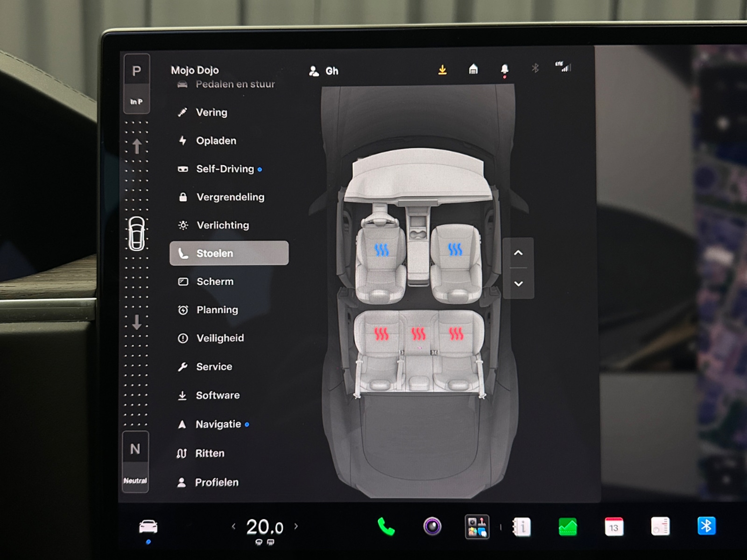Increase temperature with the right arrow
747x560 pixels.
pos(296,526)
